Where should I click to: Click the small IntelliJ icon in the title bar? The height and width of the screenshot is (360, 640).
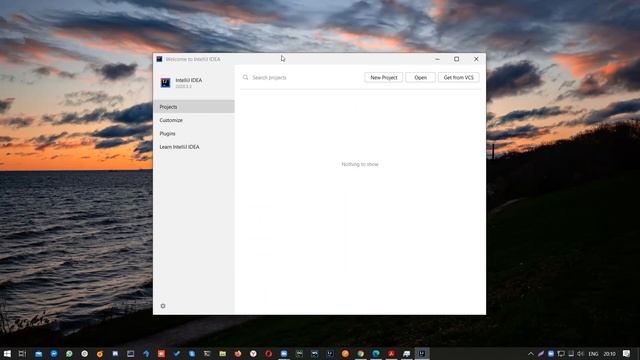(159, 59)
